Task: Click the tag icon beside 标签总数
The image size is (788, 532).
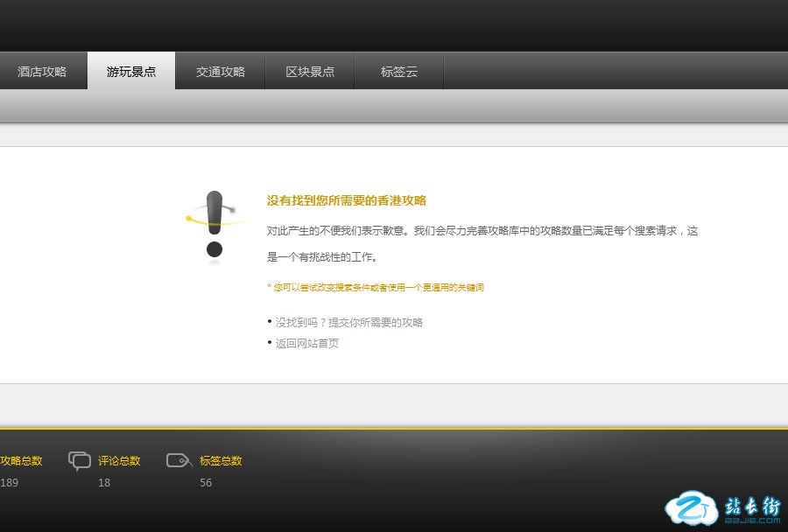Action: click(x=179, y=460)
